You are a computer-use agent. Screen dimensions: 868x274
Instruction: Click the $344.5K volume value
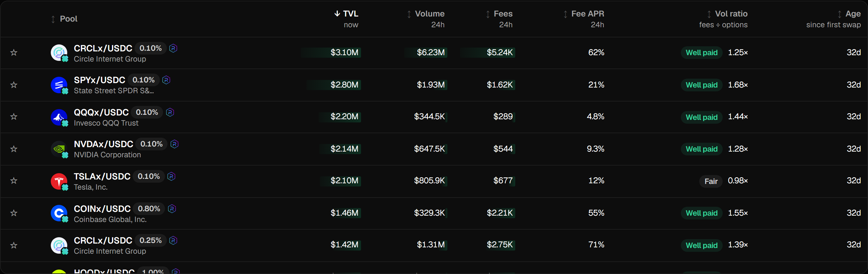429,117
